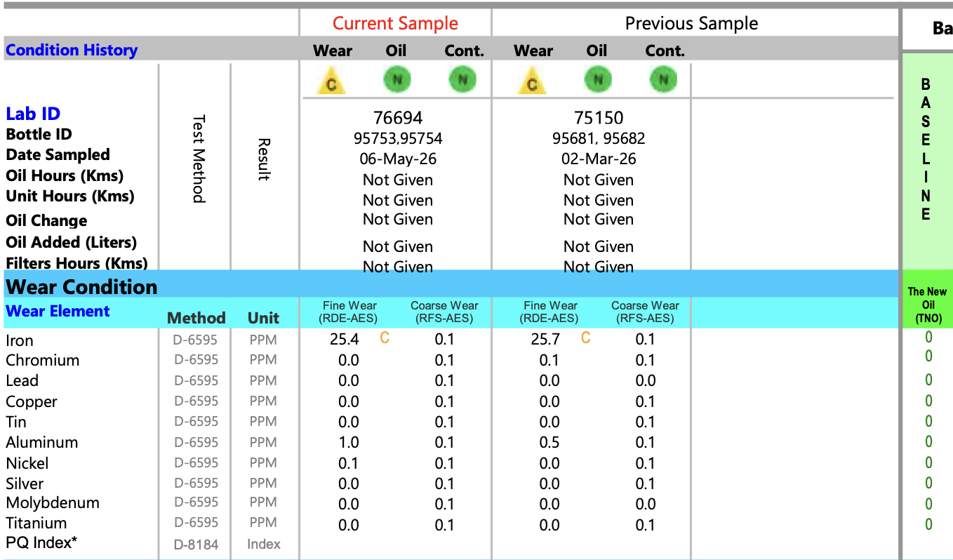Click the Unit Hours (Kms) field label

[70, 196]
